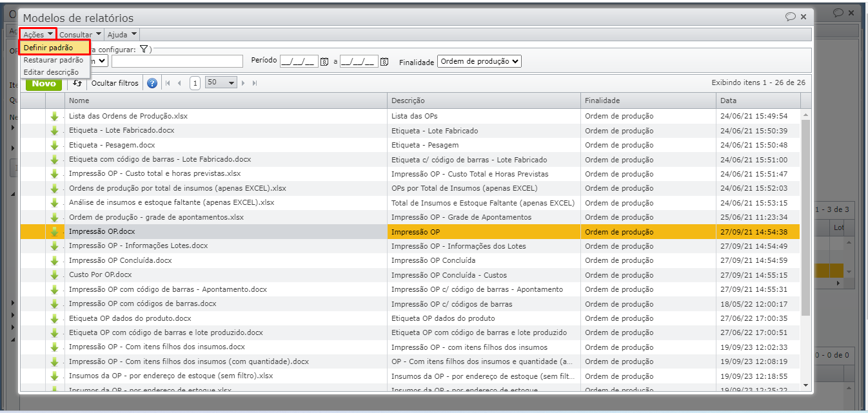Screen dimensions: 868x413
Task: Open the blue help question mark icon
Action: pos(152,83)
